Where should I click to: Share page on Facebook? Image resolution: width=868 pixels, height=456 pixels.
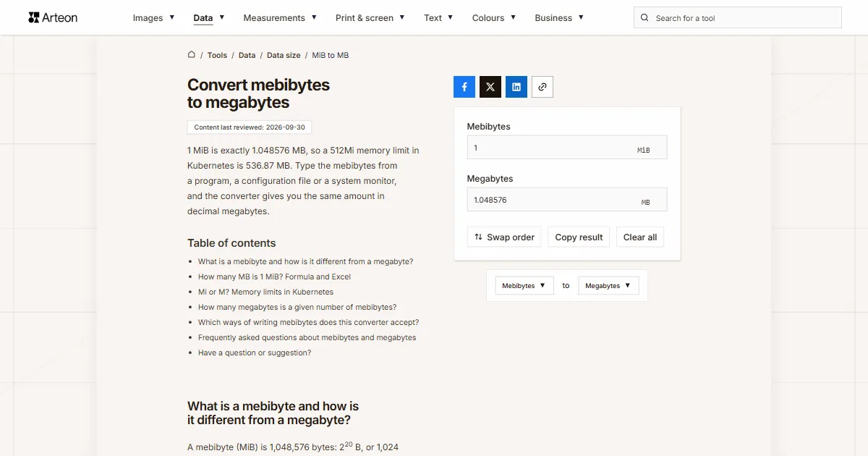(464, 87)
